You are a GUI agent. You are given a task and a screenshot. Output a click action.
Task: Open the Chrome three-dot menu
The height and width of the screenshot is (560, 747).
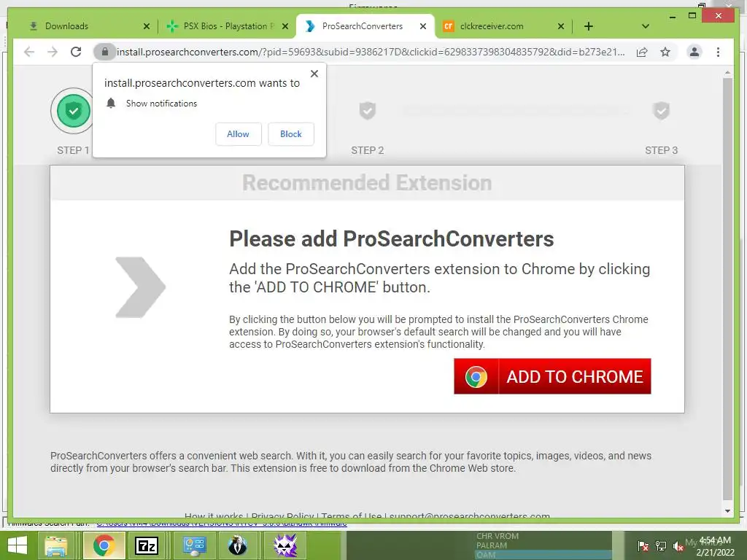coord(718,52)
